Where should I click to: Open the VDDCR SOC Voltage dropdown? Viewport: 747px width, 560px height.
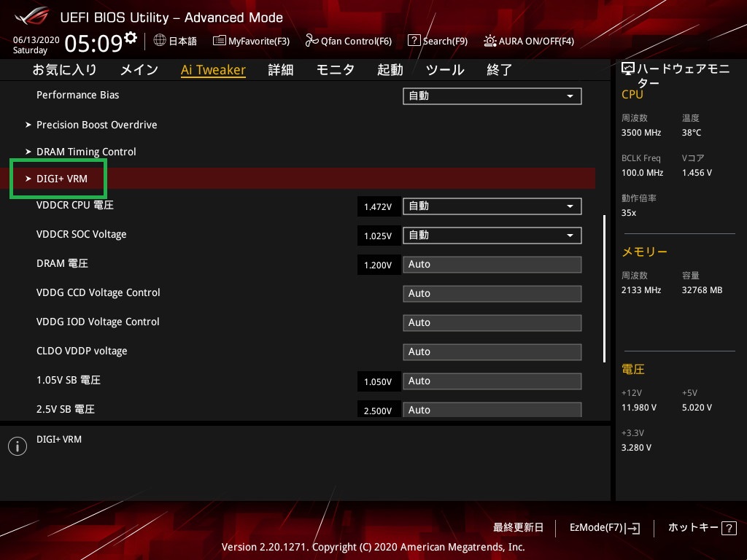492,236
